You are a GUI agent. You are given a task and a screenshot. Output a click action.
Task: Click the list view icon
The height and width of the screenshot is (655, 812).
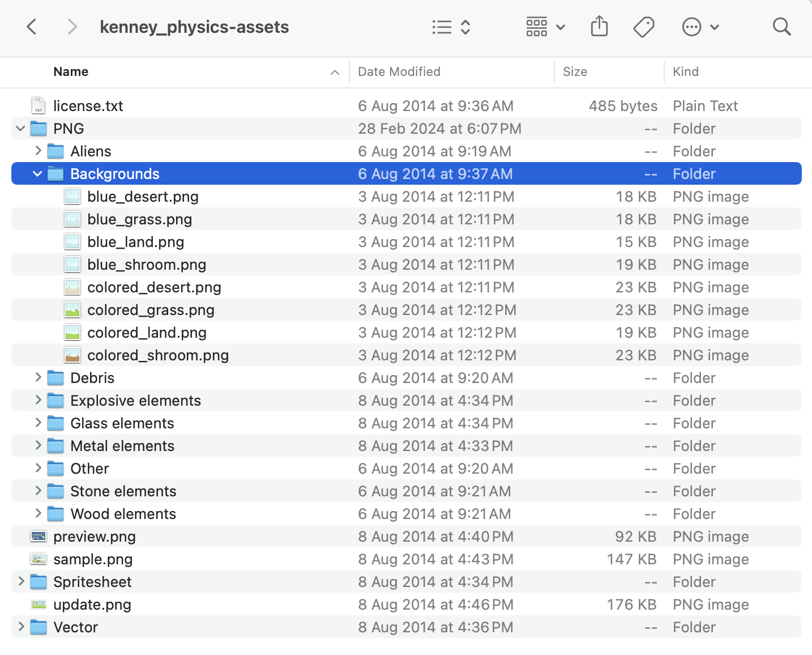[x=442, y=26]
